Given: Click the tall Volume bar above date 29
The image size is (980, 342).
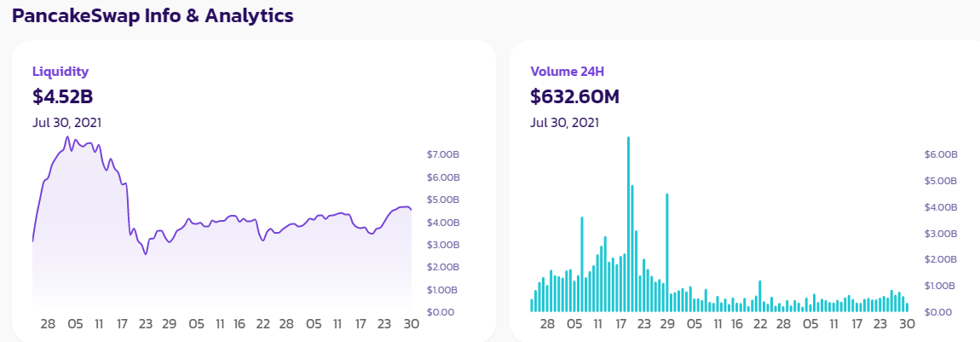Looking at the screenshot, I should coord(667,252).
